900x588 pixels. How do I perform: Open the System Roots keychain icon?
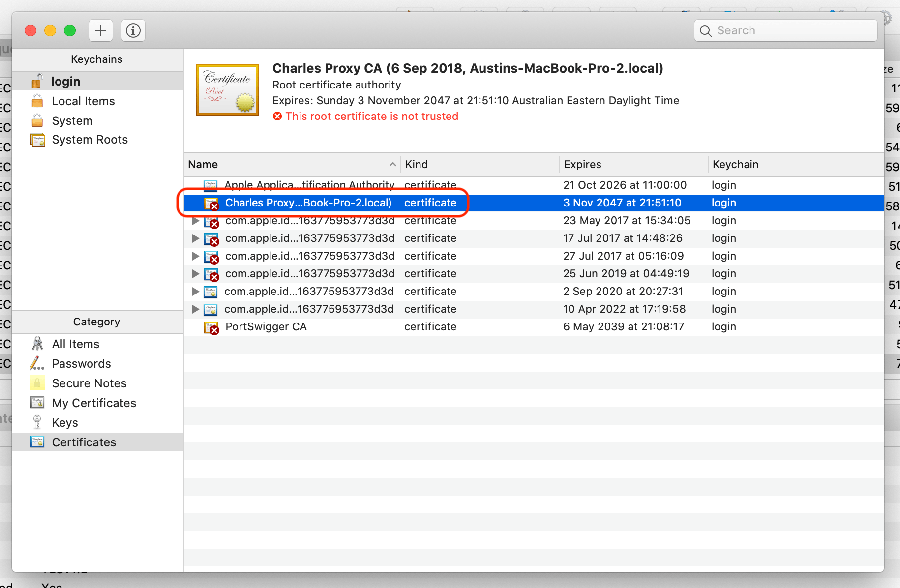pyautogui.click(x=37, y=140)
